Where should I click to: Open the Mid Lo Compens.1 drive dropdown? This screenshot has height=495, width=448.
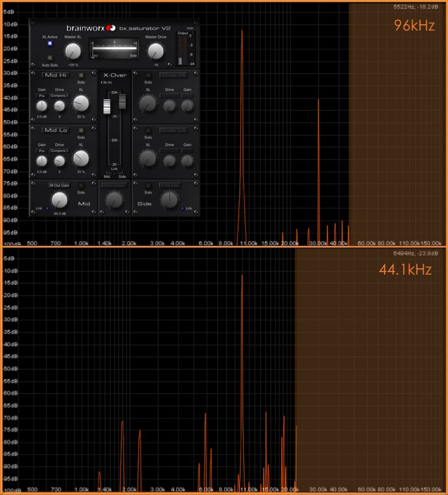point(59,151)
